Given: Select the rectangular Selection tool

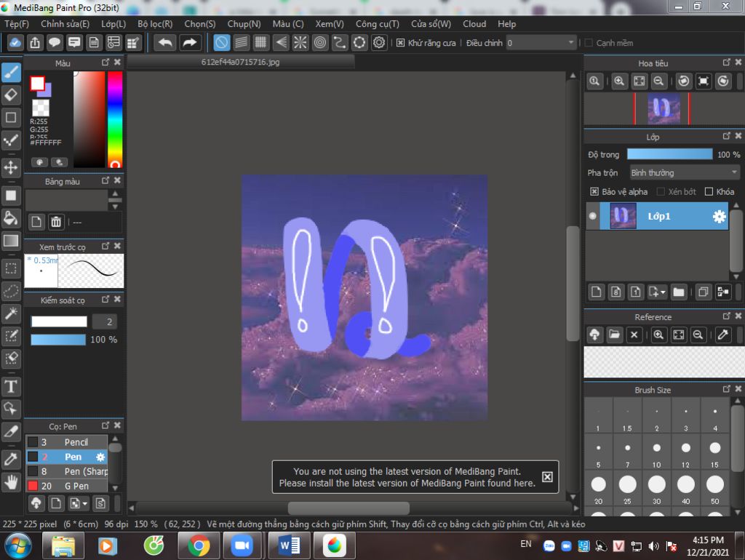Looking at the screenshot, I should click(x=11, y=268).
